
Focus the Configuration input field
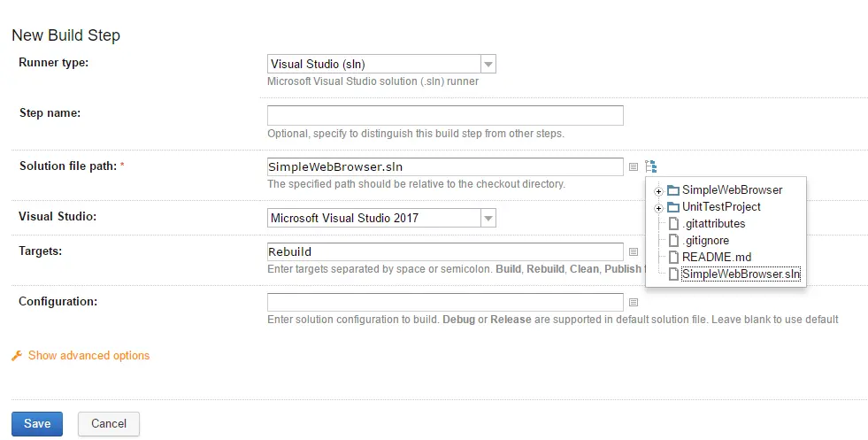point(445,302)
